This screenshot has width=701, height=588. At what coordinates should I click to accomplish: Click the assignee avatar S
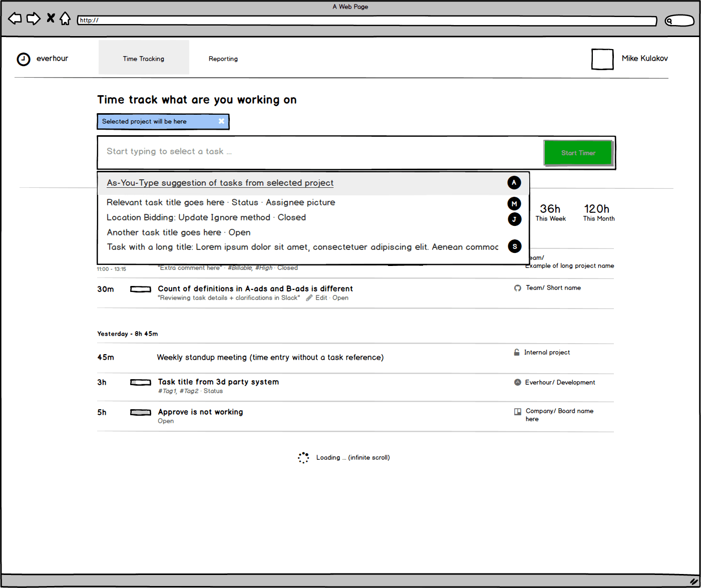(515, 246)
